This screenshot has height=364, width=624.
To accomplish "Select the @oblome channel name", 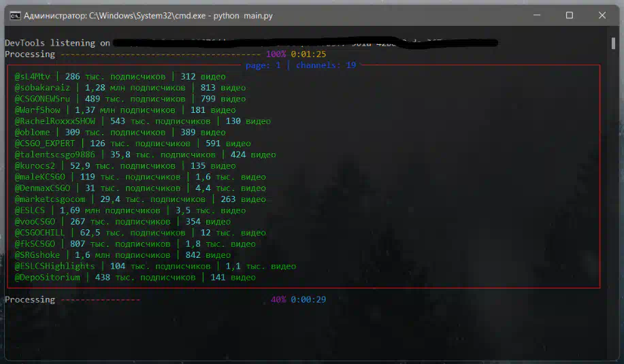I will pos(33,132).
